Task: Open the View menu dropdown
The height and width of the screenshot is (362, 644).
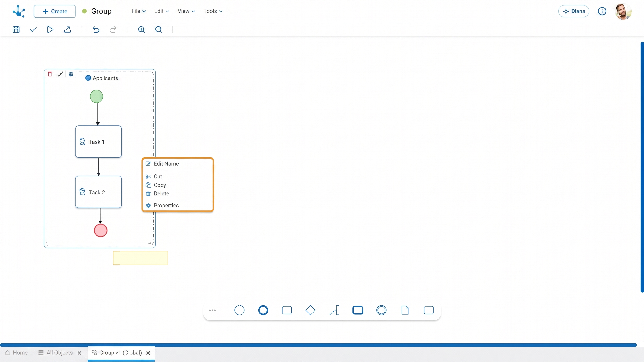Action: pyautogui.click(x=186, y=11)
